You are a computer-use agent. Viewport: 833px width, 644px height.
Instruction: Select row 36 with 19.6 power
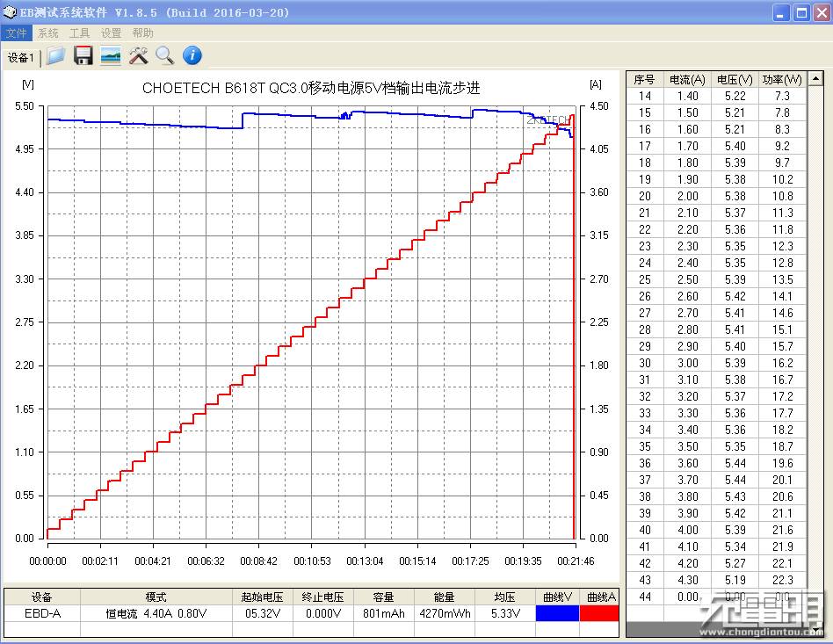(716, 463)
